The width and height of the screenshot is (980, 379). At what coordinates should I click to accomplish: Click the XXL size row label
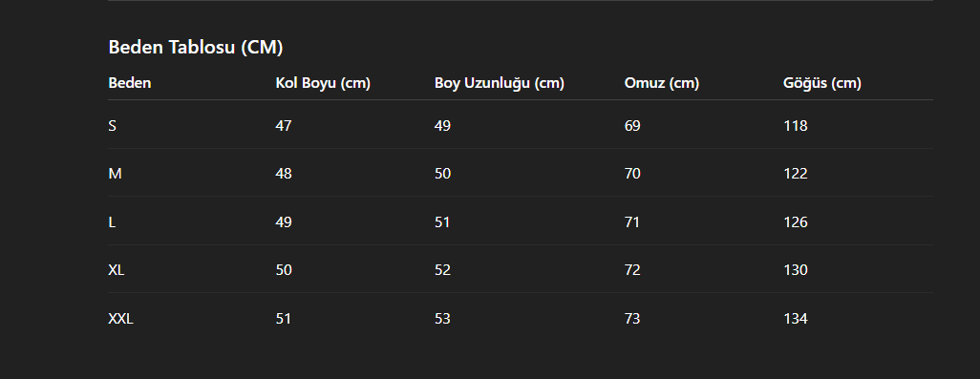click(x=120, y=319)
